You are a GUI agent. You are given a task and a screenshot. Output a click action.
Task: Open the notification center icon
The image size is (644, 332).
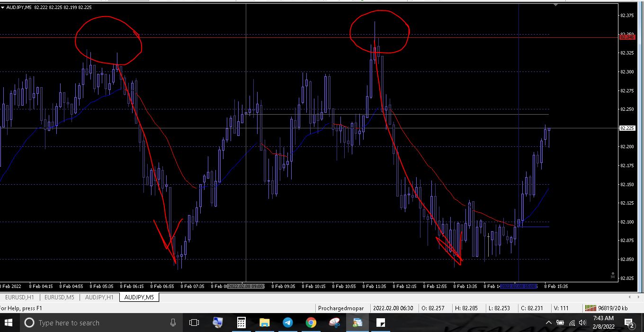(629, 323)
